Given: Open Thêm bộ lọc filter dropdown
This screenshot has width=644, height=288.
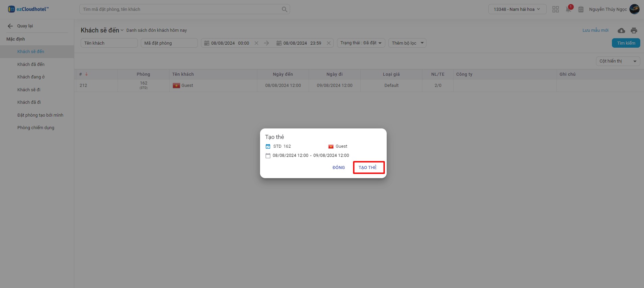Looking at the screenshot, I should point(407,43).
